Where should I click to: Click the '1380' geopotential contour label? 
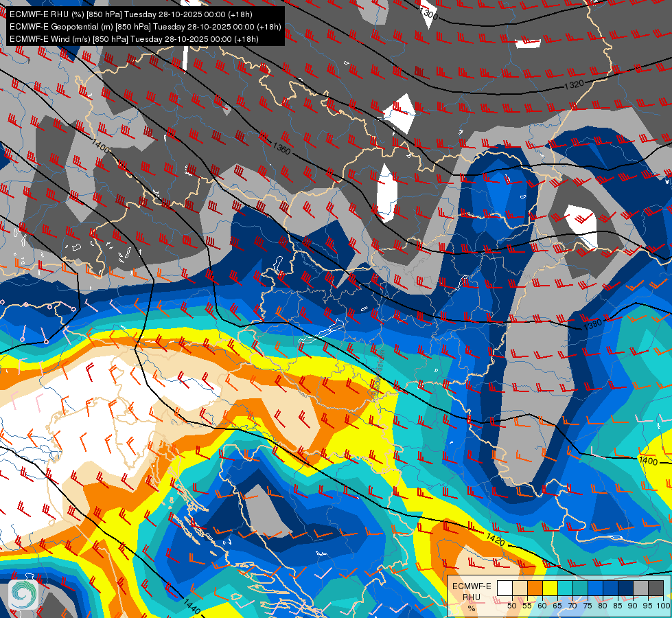593,324
